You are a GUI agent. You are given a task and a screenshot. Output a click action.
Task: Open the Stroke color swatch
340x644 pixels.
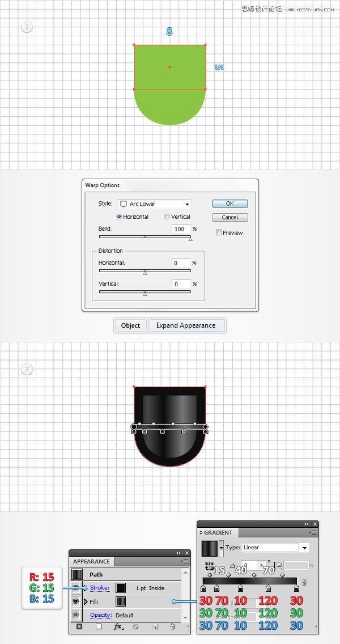[121, 588]
